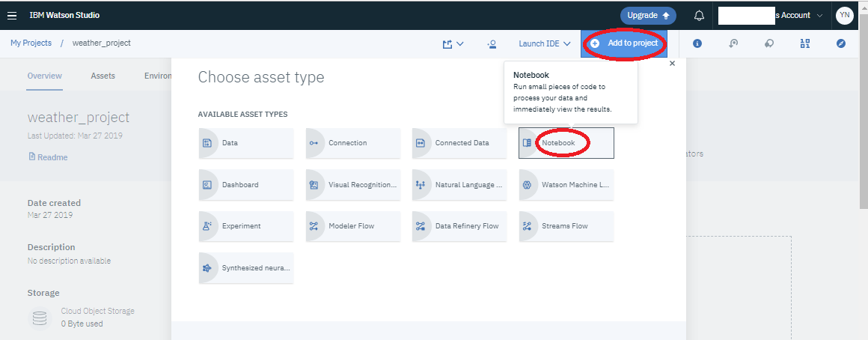The image size is (868, 340).
Task: Click Add to project button
Action: pyautogui.click(x=624, y=43)
